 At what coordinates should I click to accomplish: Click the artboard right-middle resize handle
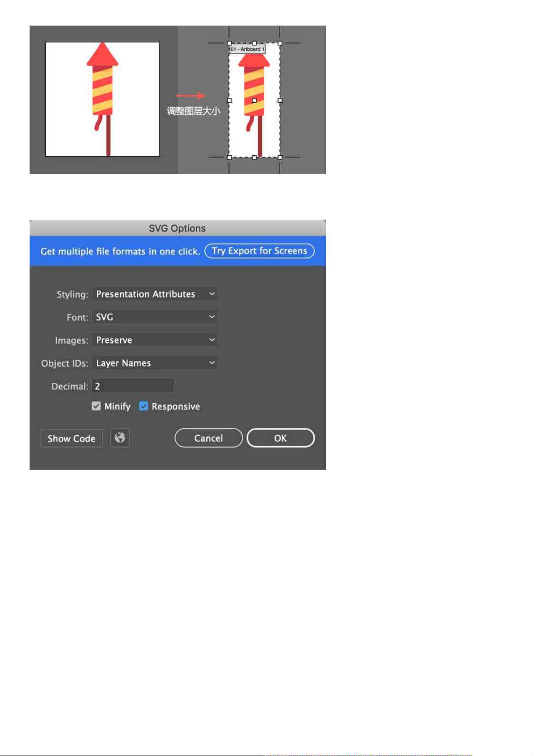point(280,101)
